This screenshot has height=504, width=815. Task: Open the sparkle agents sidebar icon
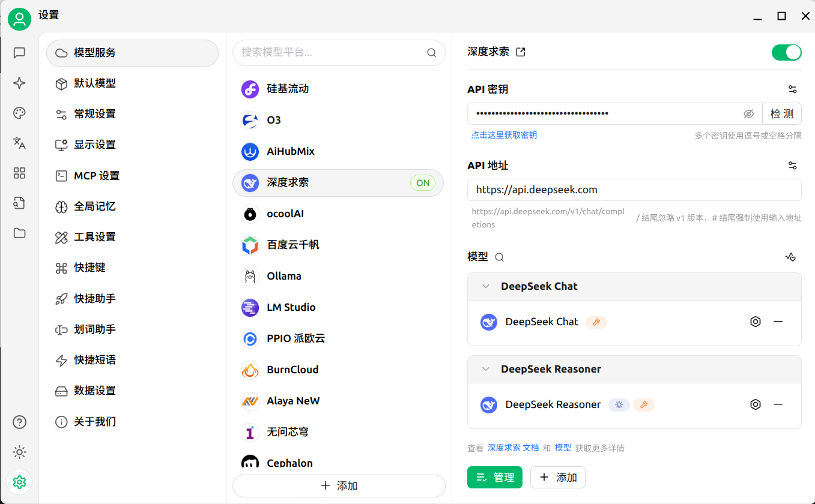(x=19, y=83)
